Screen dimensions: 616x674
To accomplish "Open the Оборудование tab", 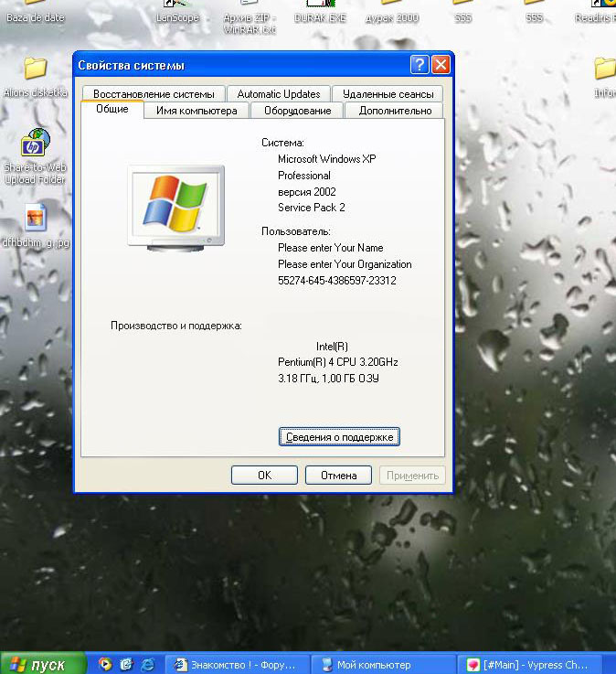I will click(x=297, y=111).
